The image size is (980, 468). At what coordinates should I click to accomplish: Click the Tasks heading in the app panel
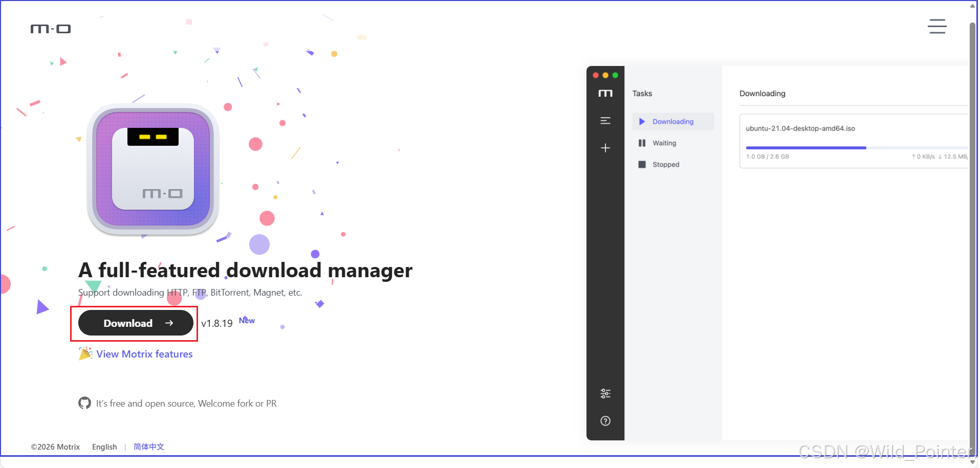[x=642, y=94]
